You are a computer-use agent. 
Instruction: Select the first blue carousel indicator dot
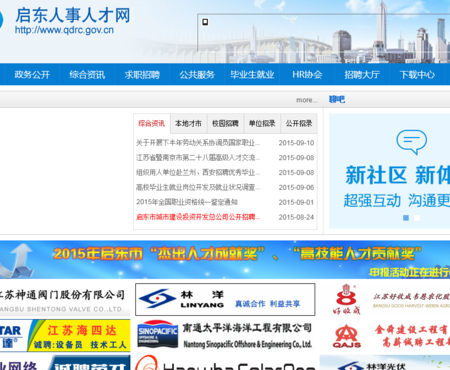(406, 218)
